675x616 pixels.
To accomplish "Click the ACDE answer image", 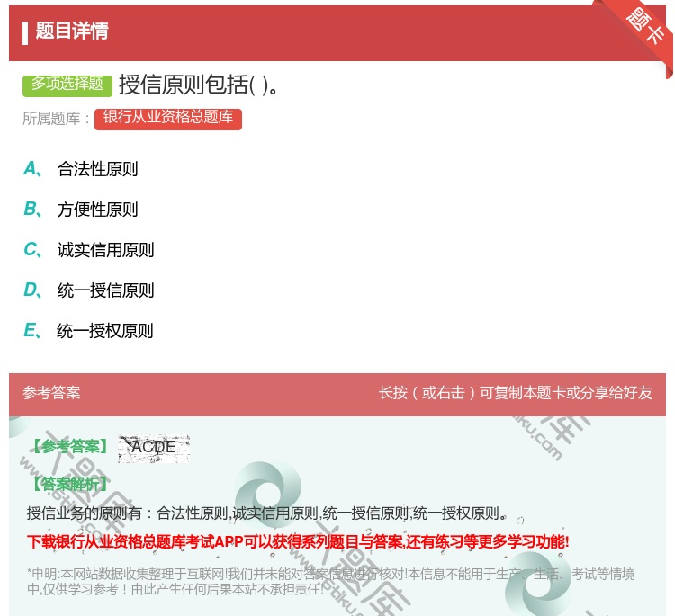I will tap(154, 448).
